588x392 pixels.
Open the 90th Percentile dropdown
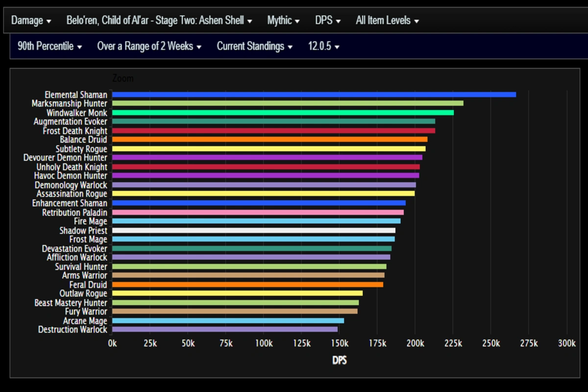[x=50, y=47]
